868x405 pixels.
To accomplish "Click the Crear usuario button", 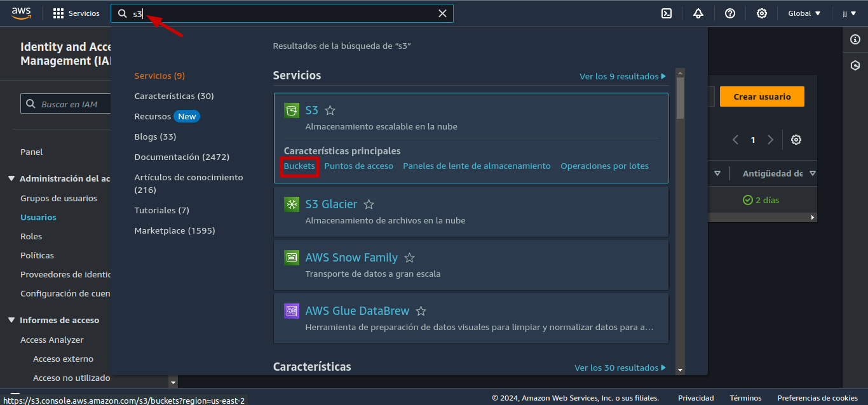I will click(x=762, y=96).
